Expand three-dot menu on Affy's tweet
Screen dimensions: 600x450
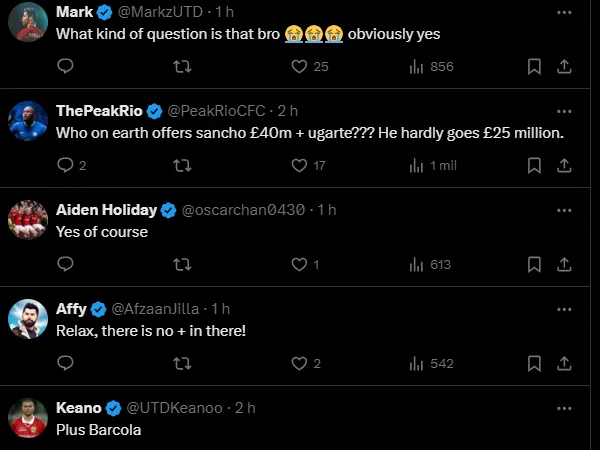[564, 309]
